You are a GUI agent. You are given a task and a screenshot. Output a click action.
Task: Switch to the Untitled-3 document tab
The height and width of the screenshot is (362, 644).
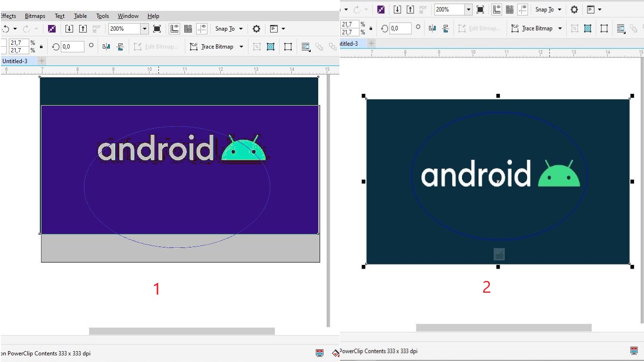[16, 61]
